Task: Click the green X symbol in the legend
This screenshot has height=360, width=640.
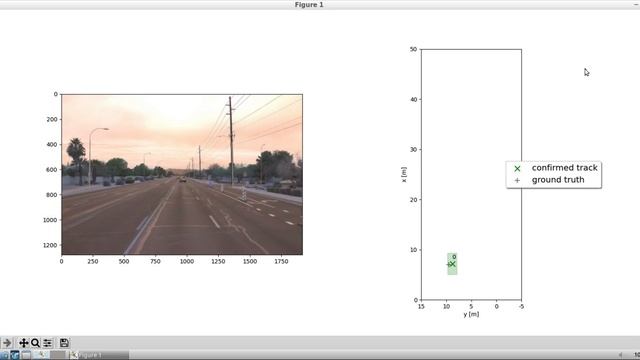Action: click(517, 169)
